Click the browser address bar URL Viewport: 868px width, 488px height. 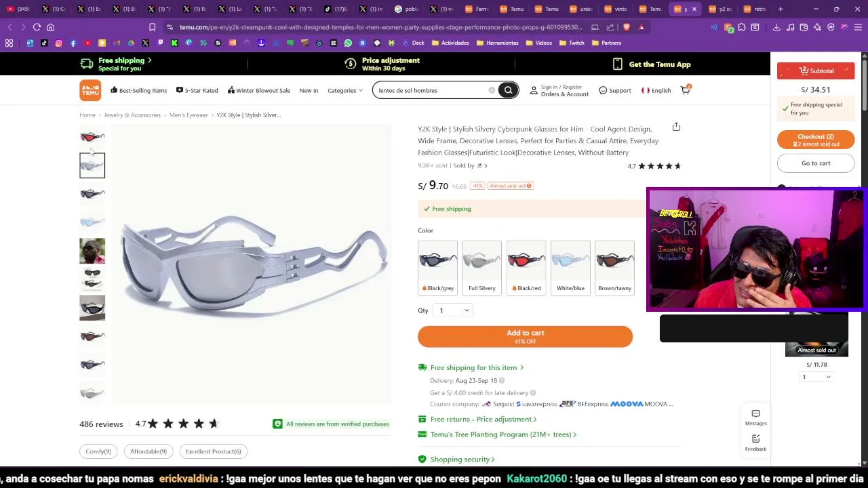pos(380,27)
